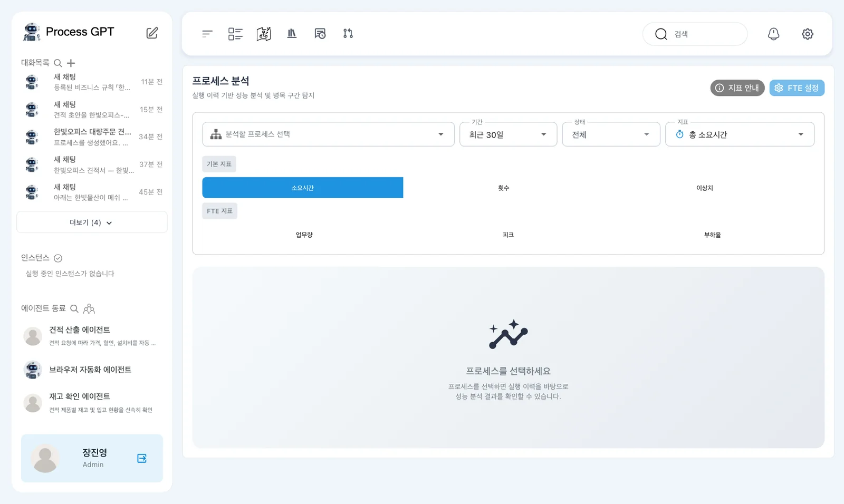Add a new conversation with plus icon
844x504 pixels.
(x=71, y=63)
